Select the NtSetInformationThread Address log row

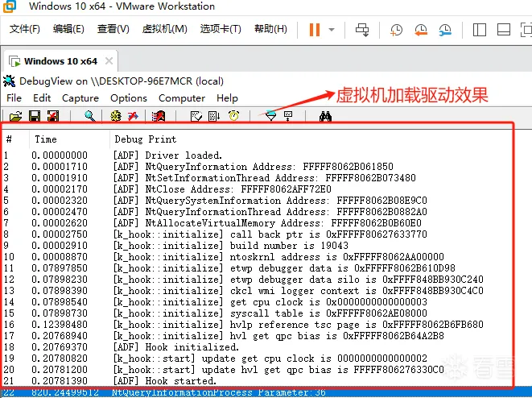click(258, 177)
